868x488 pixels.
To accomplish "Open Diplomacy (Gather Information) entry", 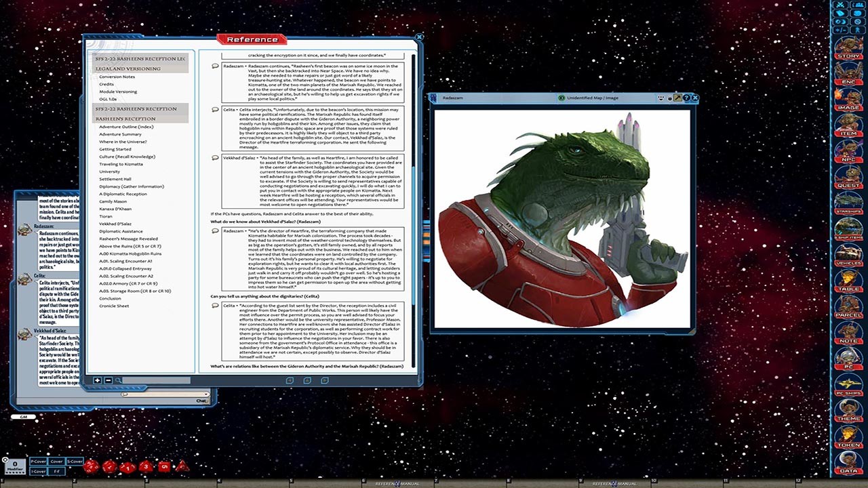I will (x=131, y=186).
